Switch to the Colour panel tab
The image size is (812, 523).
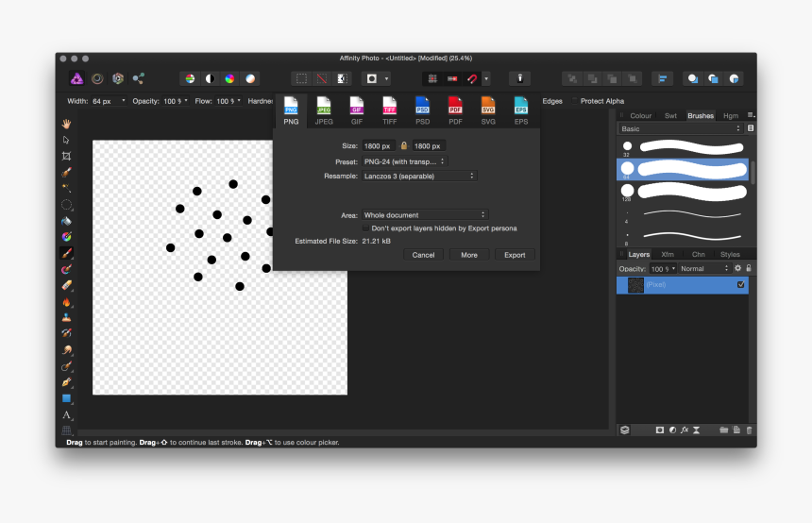tap(640, 116)
